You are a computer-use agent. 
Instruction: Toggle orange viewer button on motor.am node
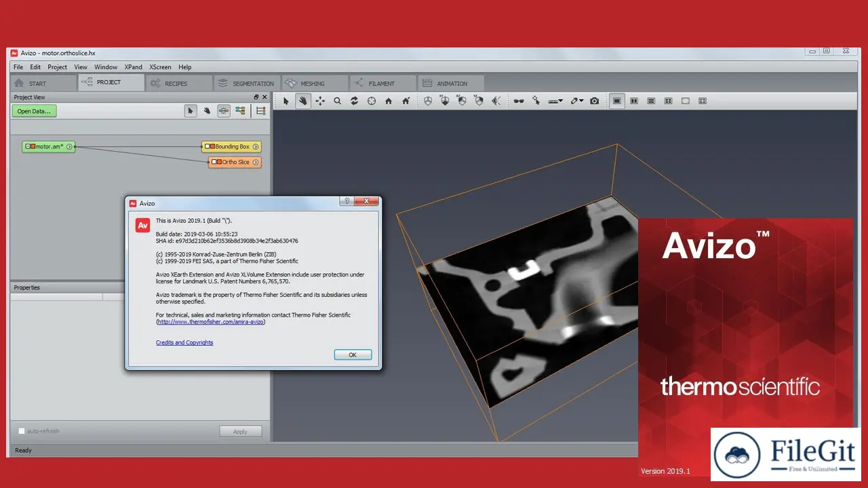tap(33, 146)
